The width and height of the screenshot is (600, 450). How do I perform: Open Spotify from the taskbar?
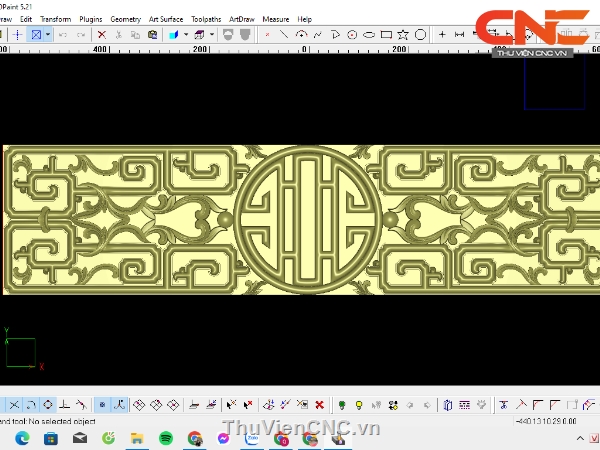[x=166, y=439]
